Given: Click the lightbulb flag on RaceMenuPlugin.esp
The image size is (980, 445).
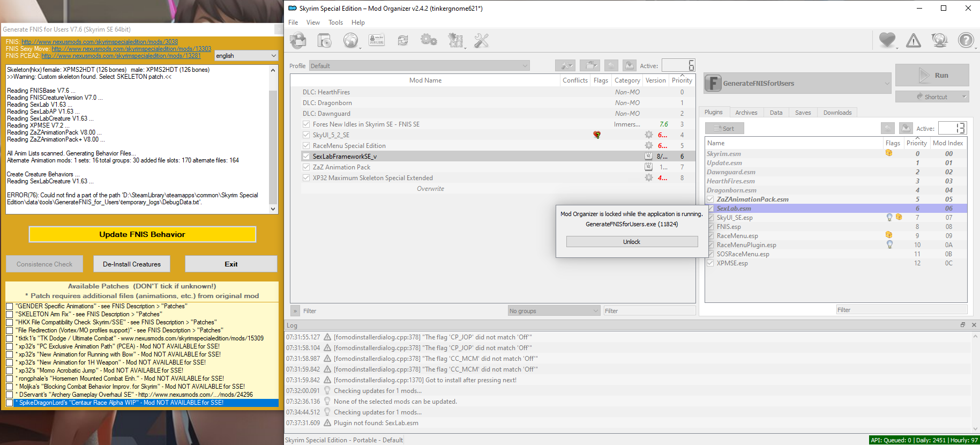Looking at the screenshot, I should (890, 244).
